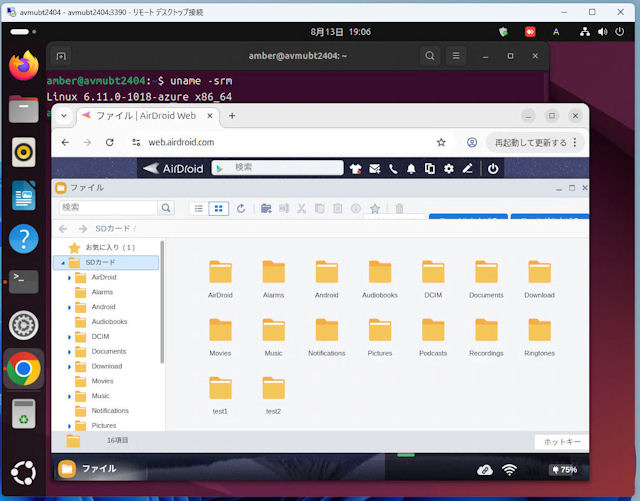Expand the Android folder in tree
The width and height of the screenshot is (640, 501).
(x=69, y=307)
